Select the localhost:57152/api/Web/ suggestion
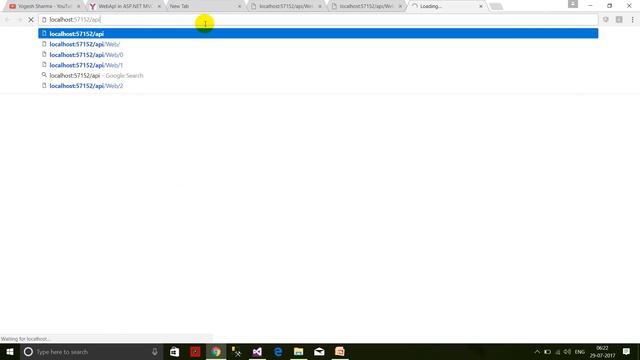The width and height of the screenshot is (640, 360). click(x=318, y=44)
